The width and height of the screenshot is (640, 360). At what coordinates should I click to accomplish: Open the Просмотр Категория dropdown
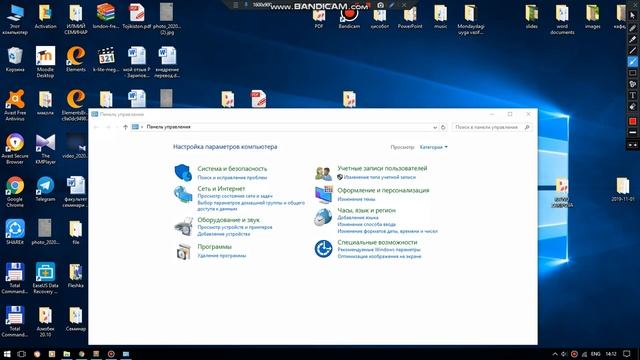click(x=433, y=147)
